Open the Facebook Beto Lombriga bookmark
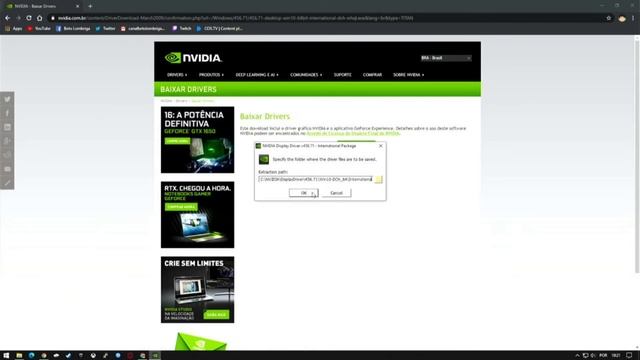The height and width of the screenshot is (360, 640). (x=73, y=29)
